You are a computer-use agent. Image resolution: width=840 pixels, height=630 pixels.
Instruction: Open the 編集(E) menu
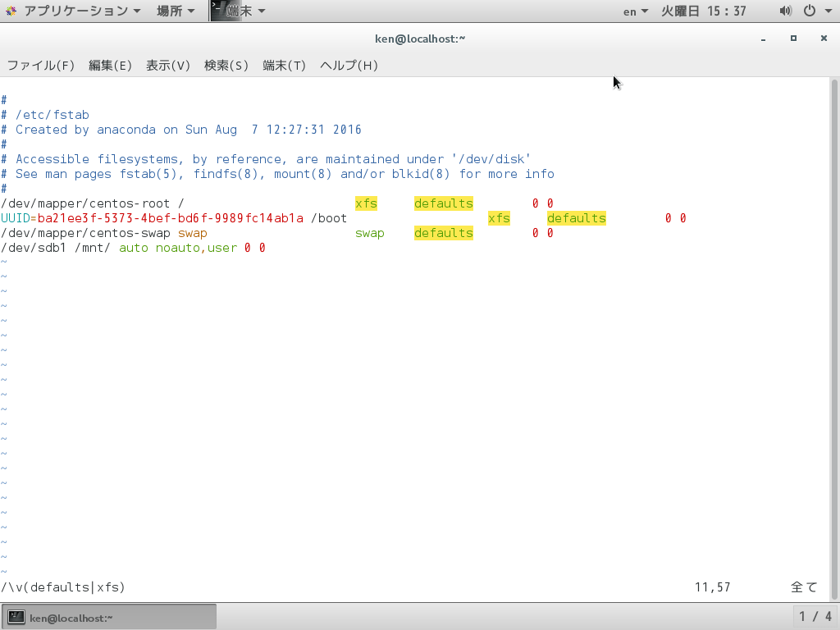click(110, 65)
